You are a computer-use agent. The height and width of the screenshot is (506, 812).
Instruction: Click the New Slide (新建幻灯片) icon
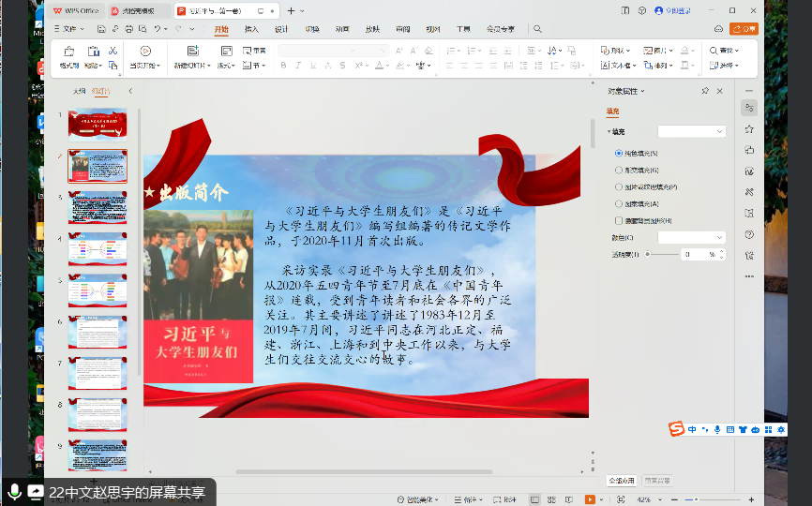(192, 52)
